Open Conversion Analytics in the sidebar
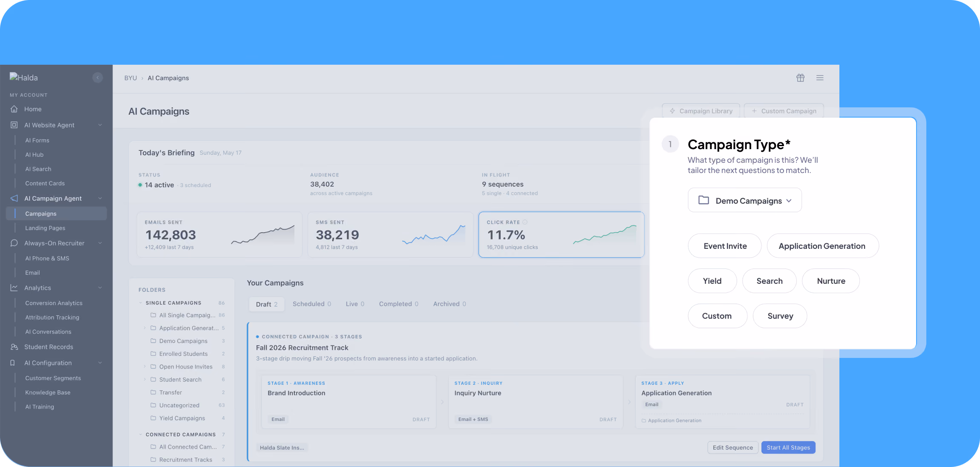The image size is (980, 467). 54,303
